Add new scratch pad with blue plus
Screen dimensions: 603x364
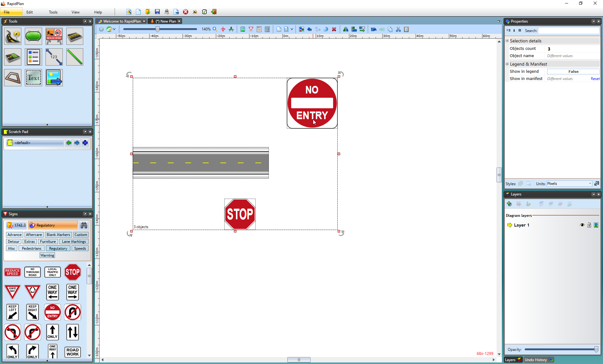click(x=85, y=143)
